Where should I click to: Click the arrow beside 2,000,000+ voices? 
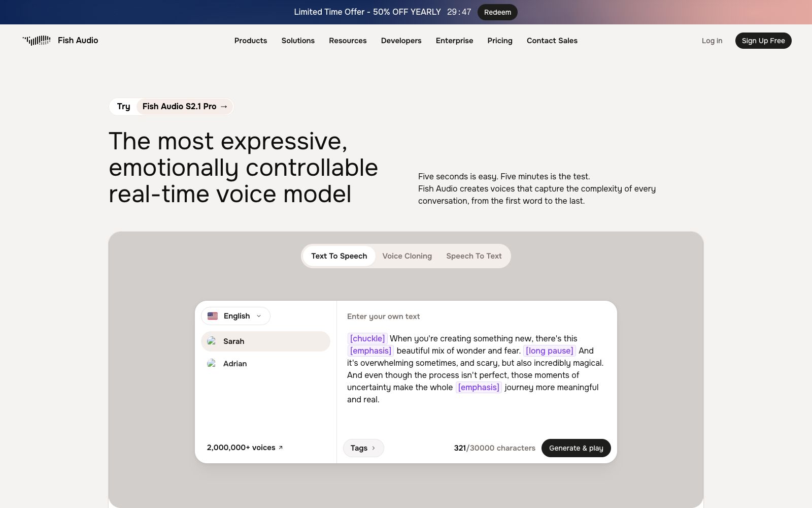click(x=281, y=448)
